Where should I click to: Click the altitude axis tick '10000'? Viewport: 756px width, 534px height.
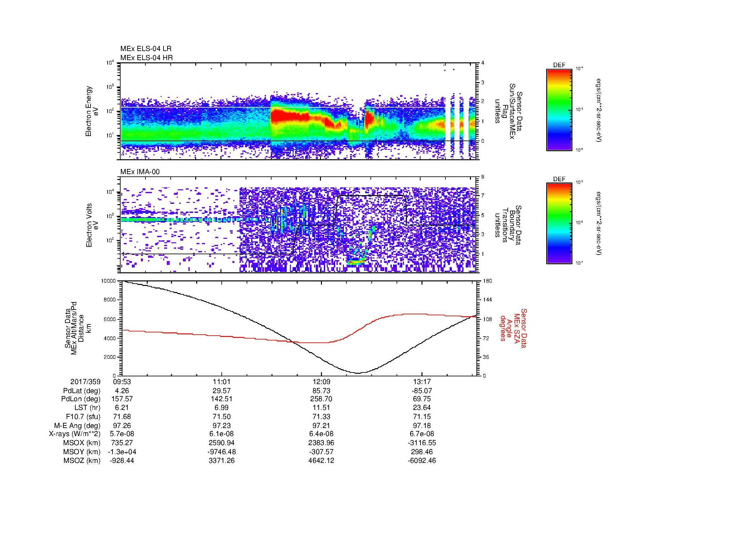tap(108, 281)
